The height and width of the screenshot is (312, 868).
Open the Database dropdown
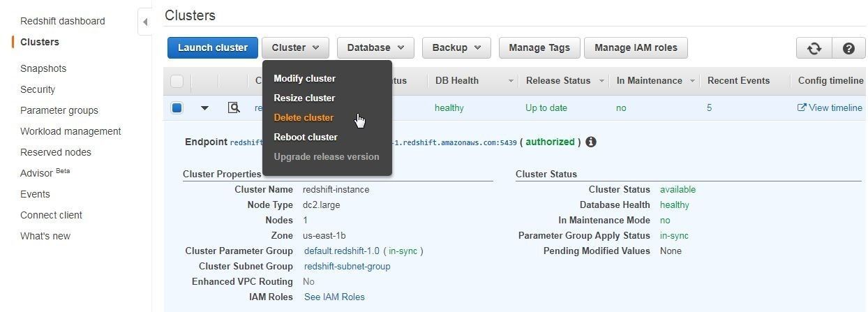(375, 47)
